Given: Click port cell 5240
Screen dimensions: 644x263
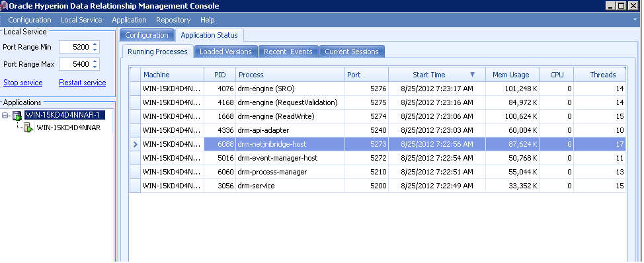Looking at the screenshot, I should coord(366,130).
